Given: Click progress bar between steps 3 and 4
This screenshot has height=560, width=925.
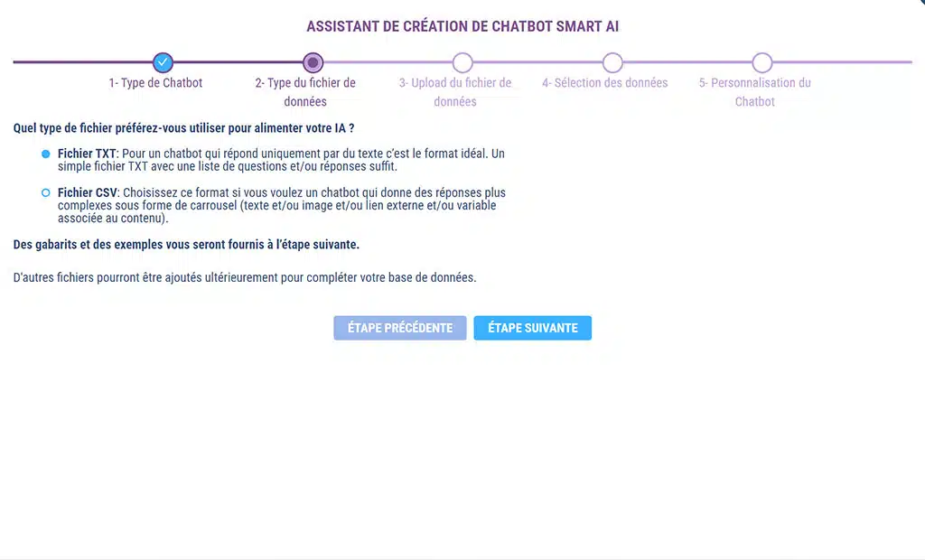Looking at the screenshot, I should 537,62.
